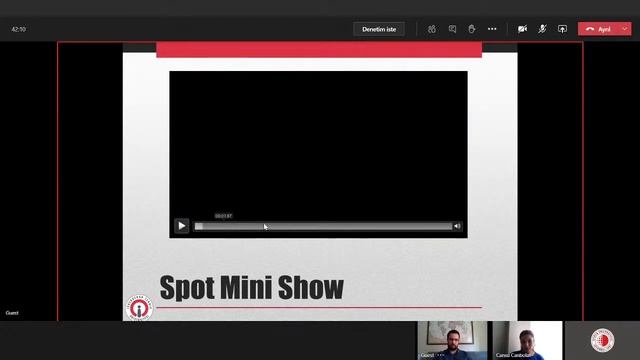Image resolution: width=640 pixels, height=360 pixels.
Task: Leave the meeting with Ayrıl button
Action: coord(598,29)
